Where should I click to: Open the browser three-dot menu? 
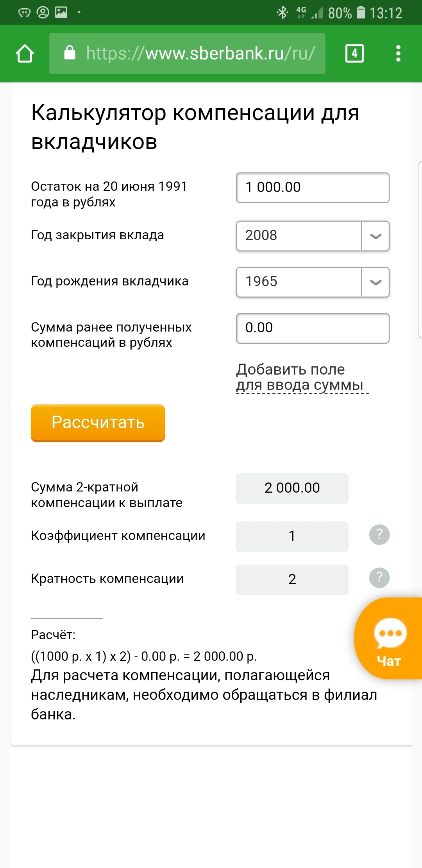398,54
